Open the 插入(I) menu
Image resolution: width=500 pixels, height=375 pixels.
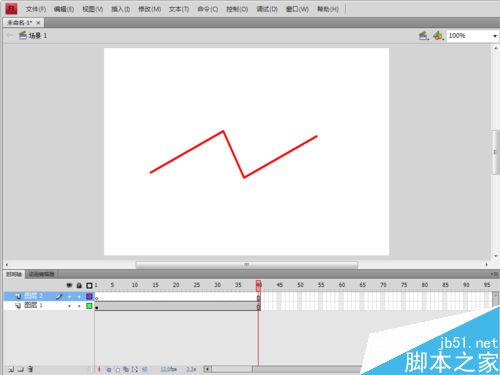pos(120,9)
